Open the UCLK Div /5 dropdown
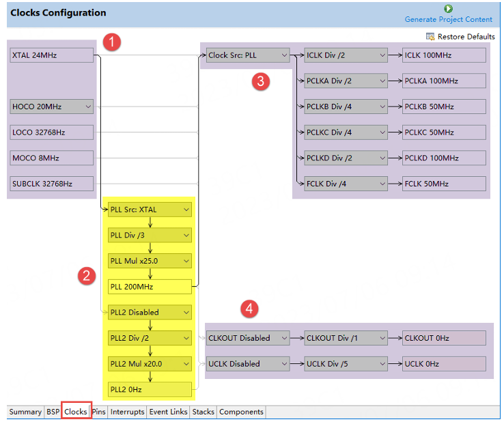This screenshot has height=424, width=504. [346, 364]
